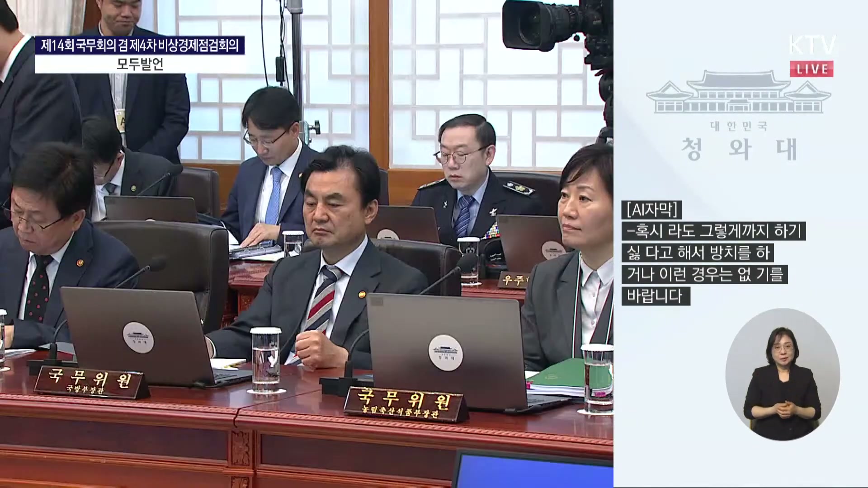Image resolution: width=868 pixels, height=488 pixels.
Task: Click the sign language interpreter circle
Action: [x=783, y=374]
